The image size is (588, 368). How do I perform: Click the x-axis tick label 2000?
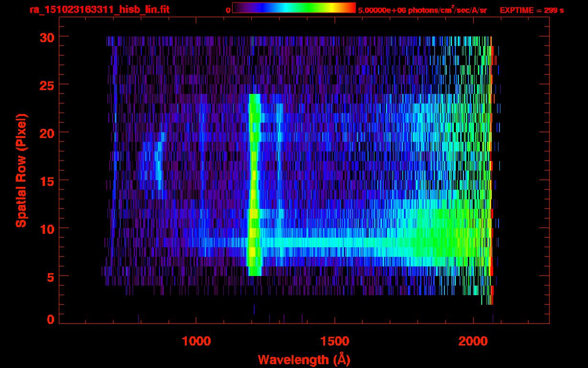[x=473, y=341]
